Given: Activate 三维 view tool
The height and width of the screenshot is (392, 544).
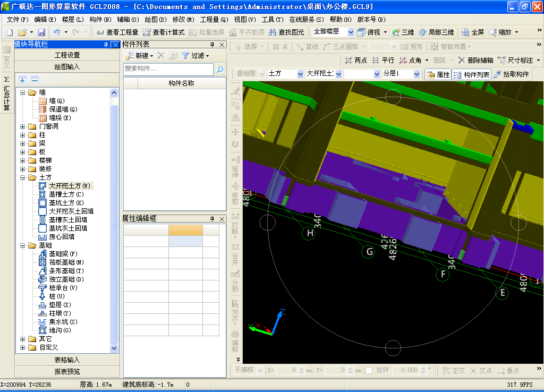Looking at the screenshot, I should (403, 32).
